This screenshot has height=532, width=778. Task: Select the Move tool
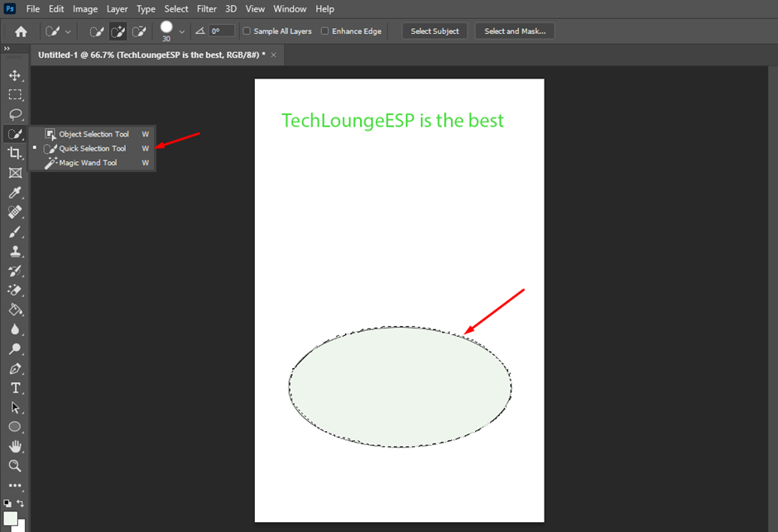15,75
